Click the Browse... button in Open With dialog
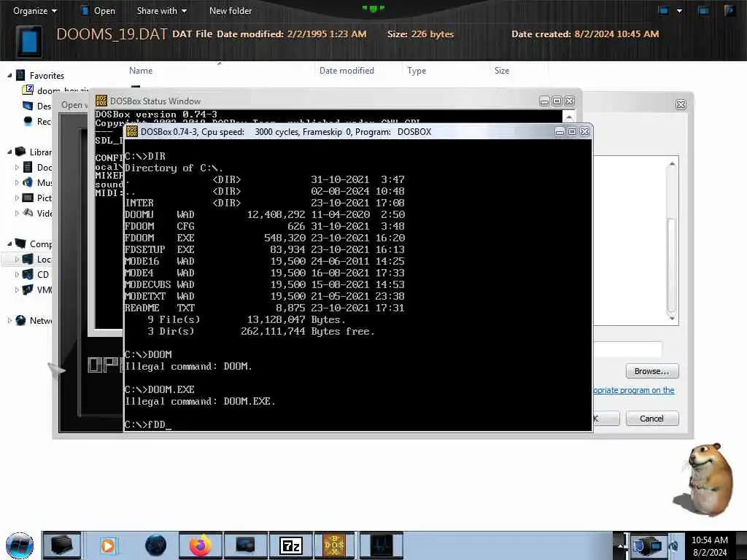This screenshot has height=560, width=747. coord(651,371)
